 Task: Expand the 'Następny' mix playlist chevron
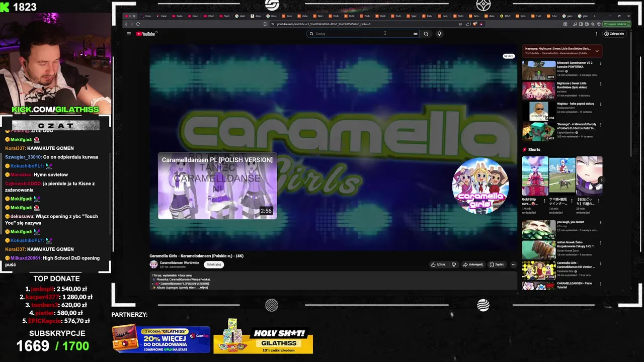(x=597, y=51)
